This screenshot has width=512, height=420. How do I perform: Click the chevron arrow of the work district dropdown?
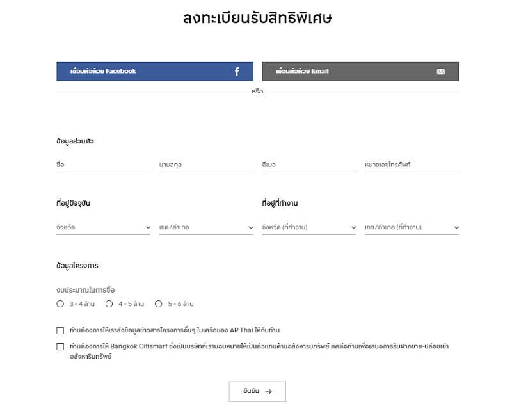pos(456,228)
